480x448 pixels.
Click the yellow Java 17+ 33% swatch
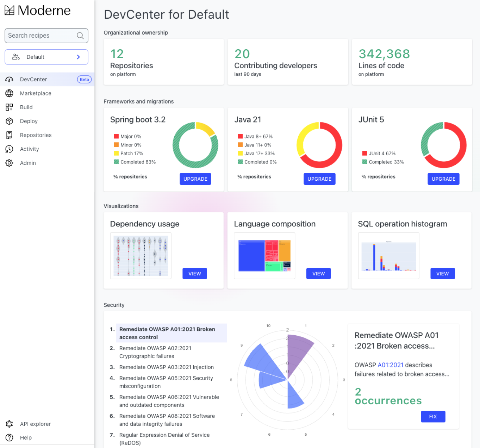[240, 153]
